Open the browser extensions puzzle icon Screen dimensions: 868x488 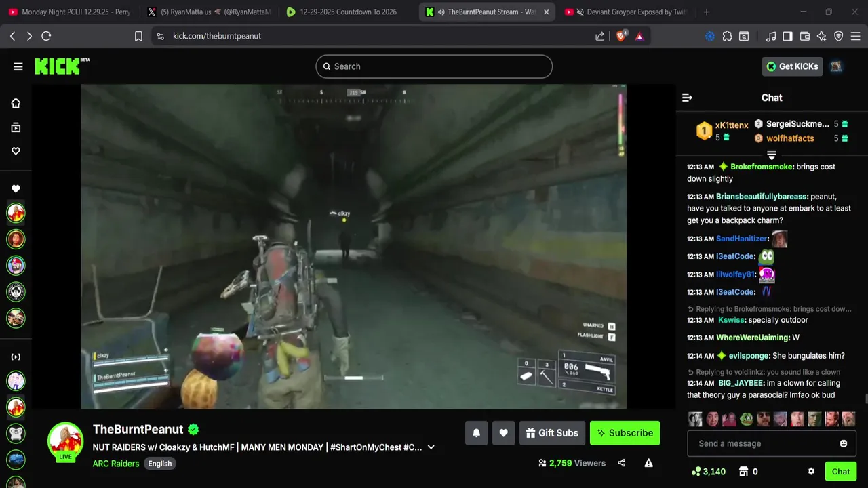[x=727, y=36]
